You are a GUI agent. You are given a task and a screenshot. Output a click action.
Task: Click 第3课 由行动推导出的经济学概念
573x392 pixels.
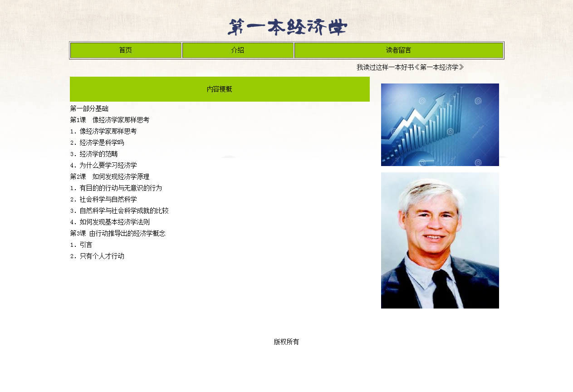point(118,234)
